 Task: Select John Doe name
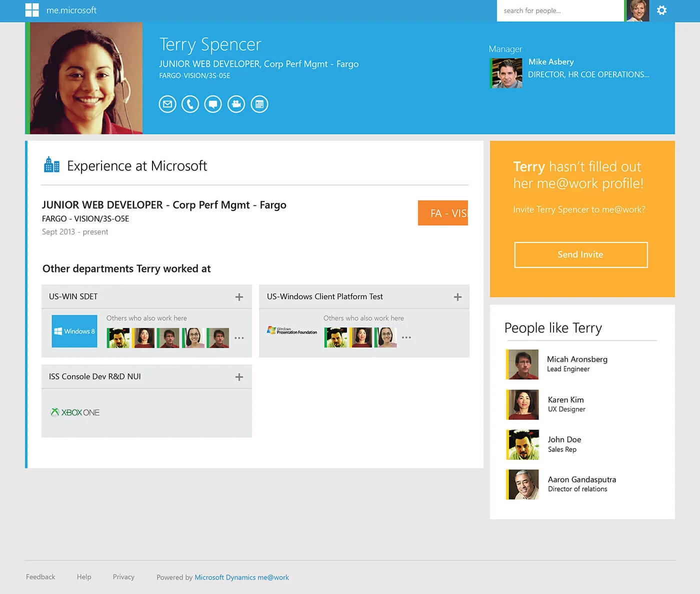tap(564, 439)
